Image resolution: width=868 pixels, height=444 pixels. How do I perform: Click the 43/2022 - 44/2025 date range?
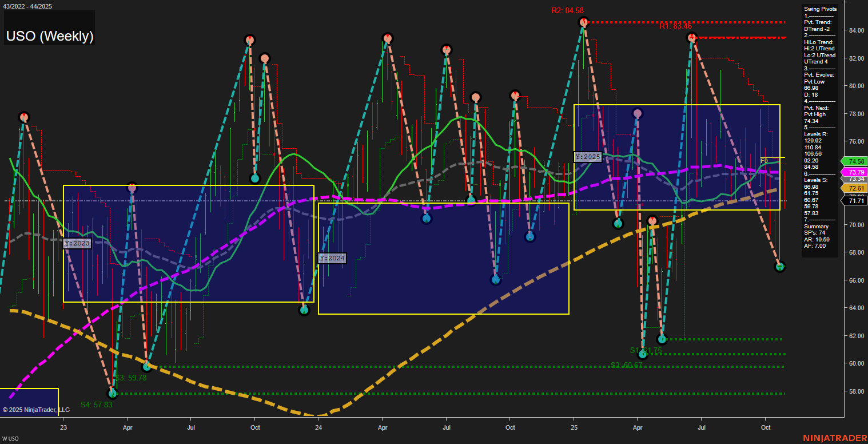point(27,6)
